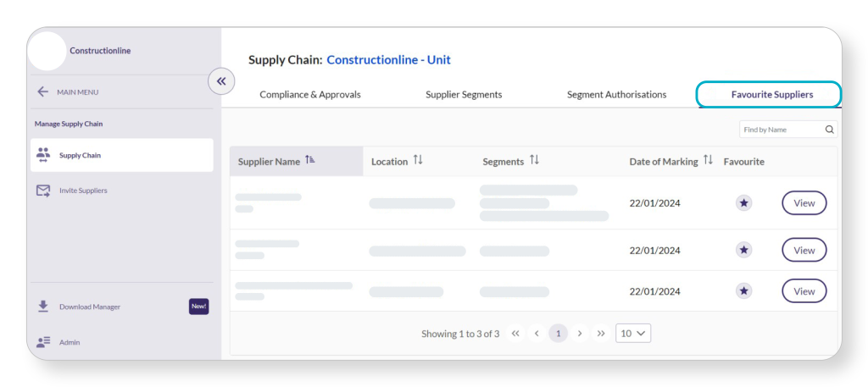Open the rows-per-page dropdown showing 10
The image size is (868, 387).
(633, 334)
